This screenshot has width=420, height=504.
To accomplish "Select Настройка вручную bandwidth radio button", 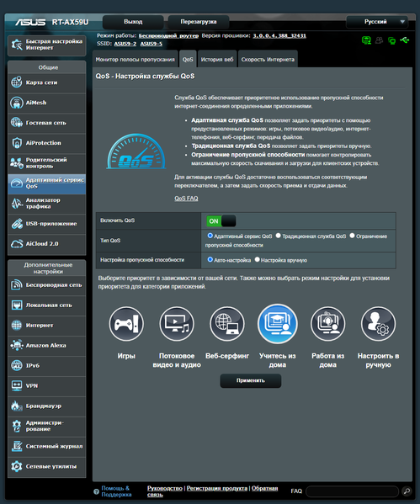I will point(257,259).
